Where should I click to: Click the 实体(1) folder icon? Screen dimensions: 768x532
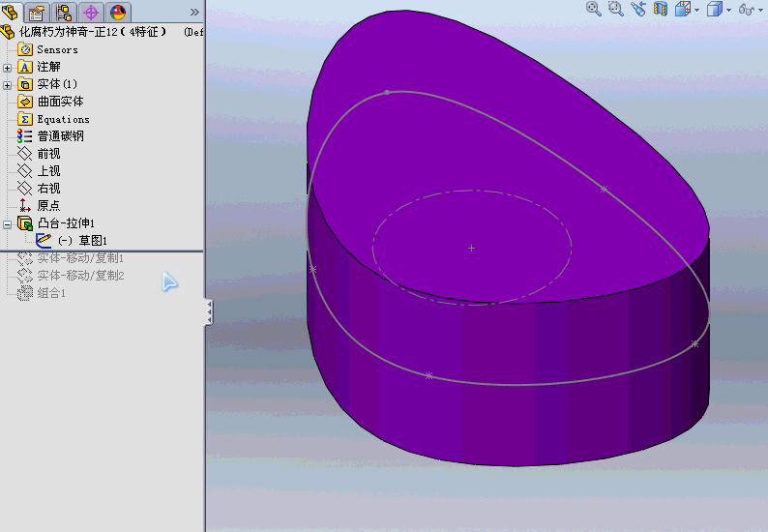25,84
